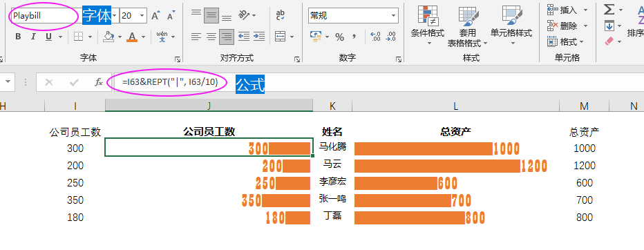Image resolution: width=644 pixels, height=250 pixels.
Task: Apply Comma Style
Action: [x=354, y=37]
